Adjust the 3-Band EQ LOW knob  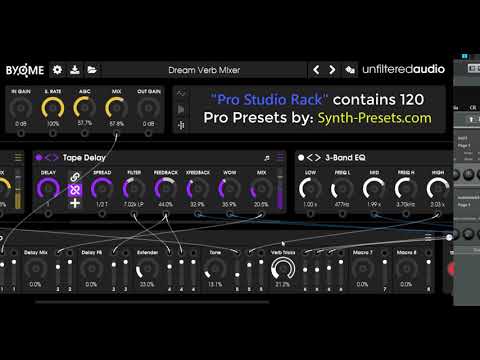click(310, 188)
